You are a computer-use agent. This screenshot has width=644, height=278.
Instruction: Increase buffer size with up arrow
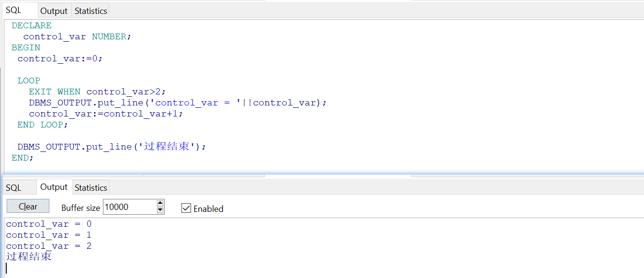(x=160, y=203)
